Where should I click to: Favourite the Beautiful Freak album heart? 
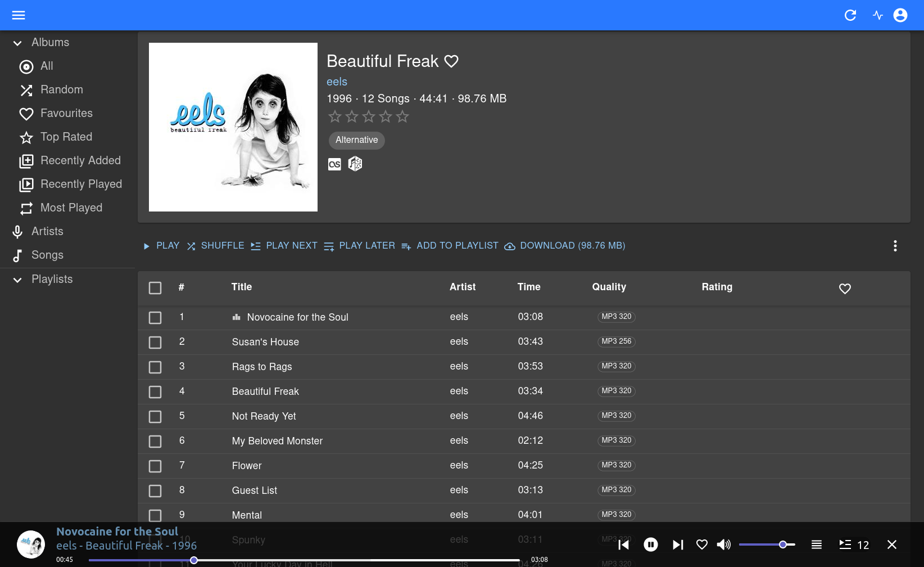[451, 61]
